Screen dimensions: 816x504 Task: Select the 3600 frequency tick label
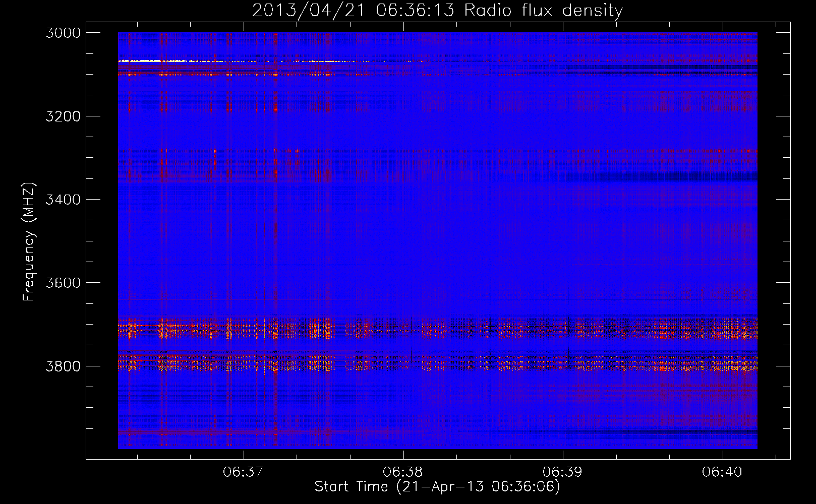[63, 283]
